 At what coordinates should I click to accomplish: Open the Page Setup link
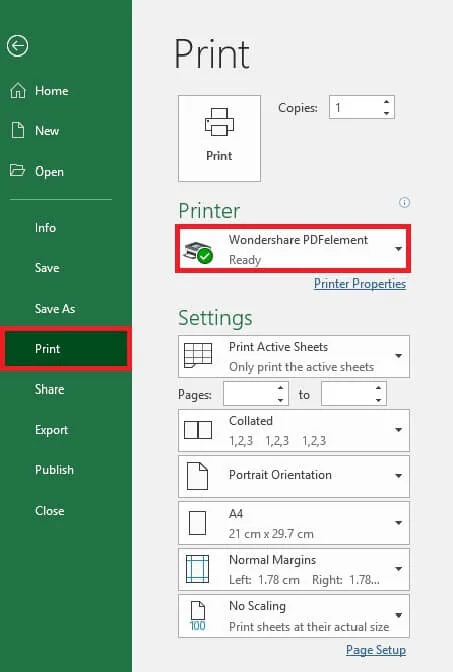pos(376,650)
